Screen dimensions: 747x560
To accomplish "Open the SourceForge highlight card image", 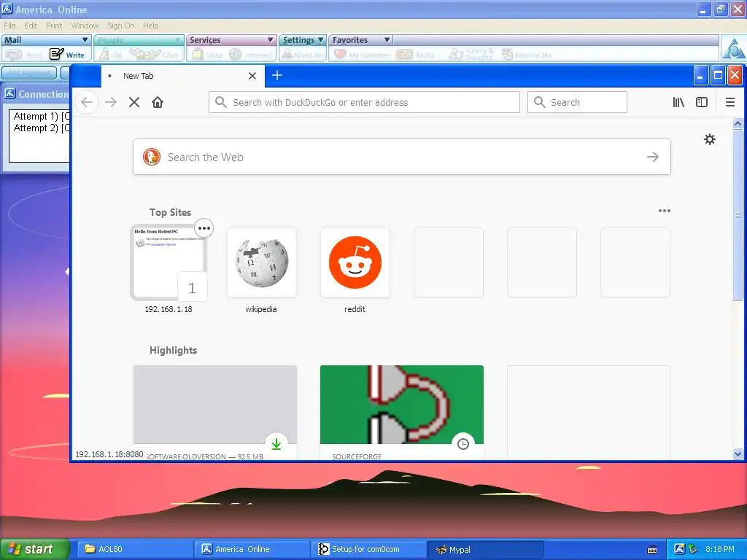I will (x=402, y=405).
